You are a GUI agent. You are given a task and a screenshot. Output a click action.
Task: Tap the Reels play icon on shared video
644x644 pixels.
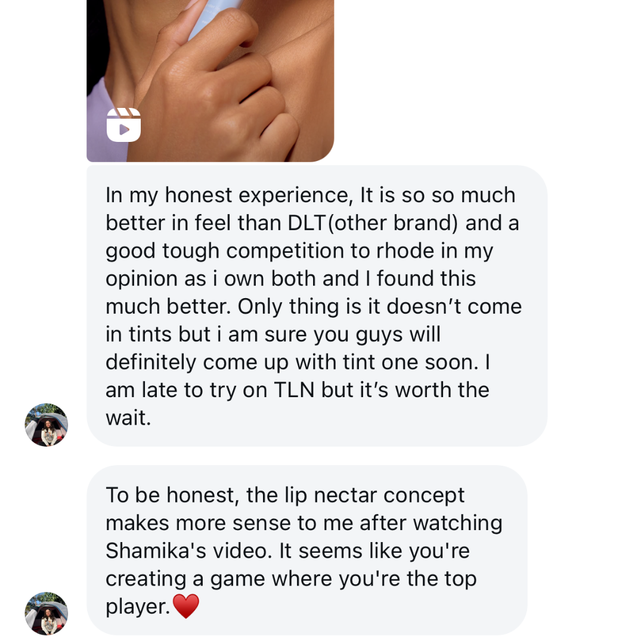123,125
